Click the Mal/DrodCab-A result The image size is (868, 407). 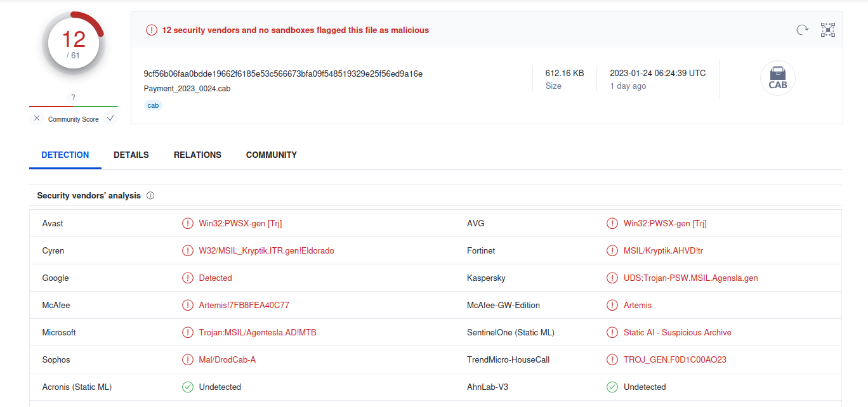(x=227, y=359)
